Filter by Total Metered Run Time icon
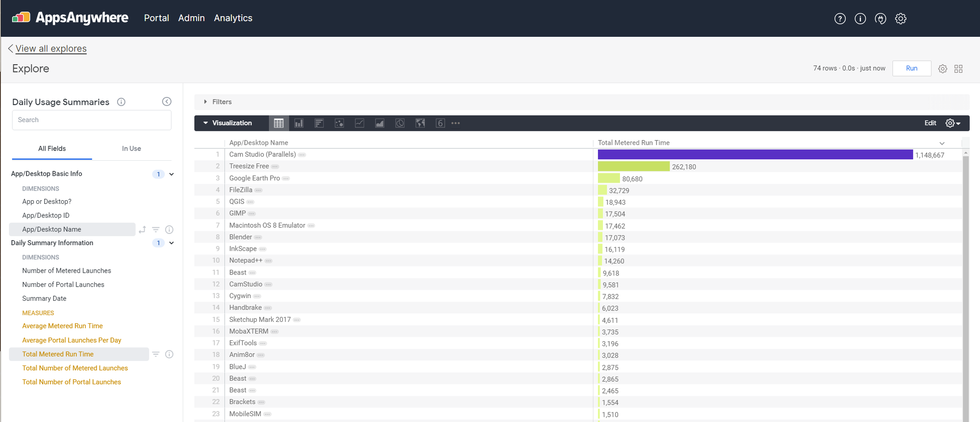 [x=156, y=354]
